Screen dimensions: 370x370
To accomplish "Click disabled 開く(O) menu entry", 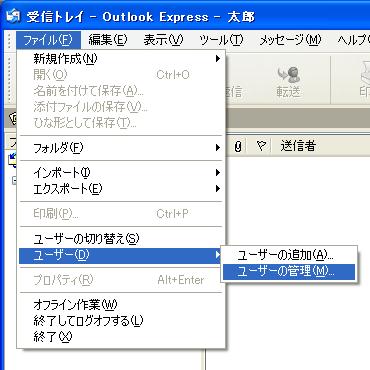I will (121, 75).
